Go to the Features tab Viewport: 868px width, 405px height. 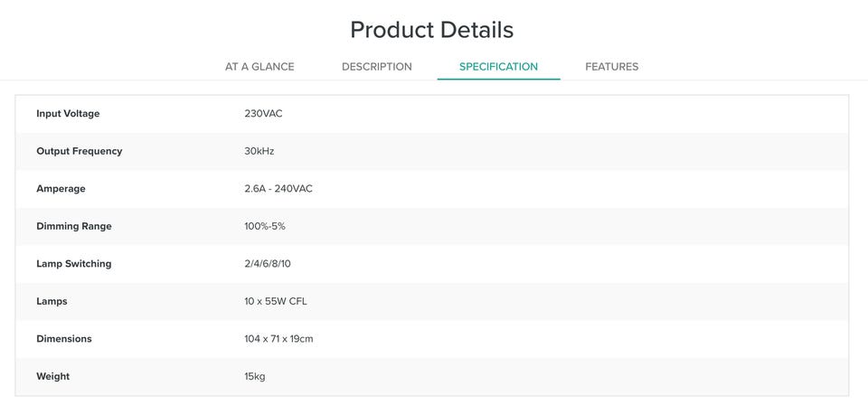[x=611, y=67]
